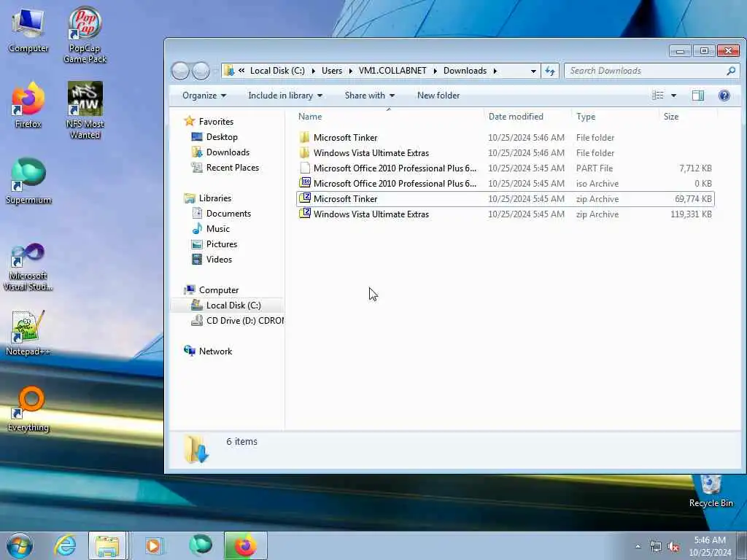Viewport: 747px width, 560px height.
Task: Open the Music library
Action: [x=211, y=229]
